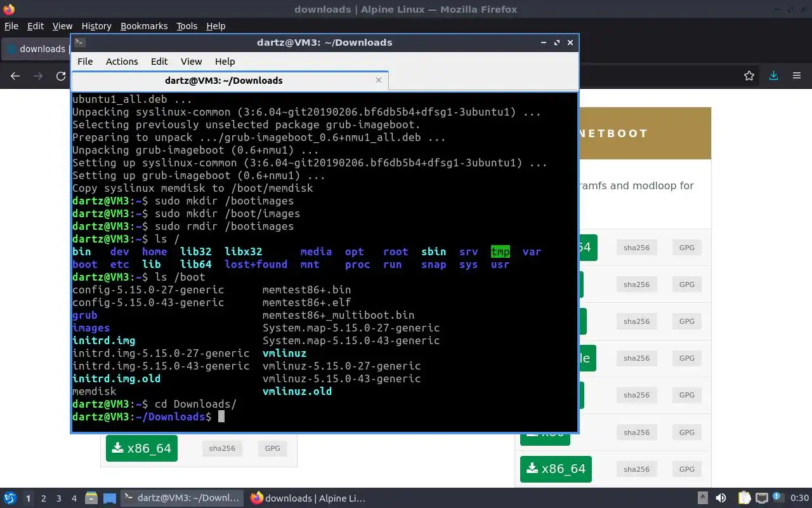Click the terminal icon in the terminal title bar
Viewport: 812px width, 508px height.
pyautogui.click(x=79, y=43)
